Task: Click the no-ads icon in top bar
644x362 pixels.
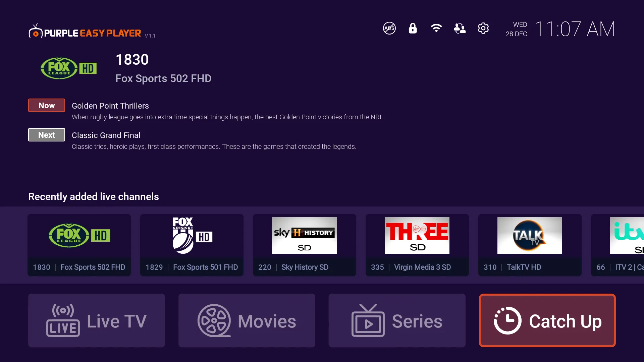Action: (x=389, y=28)
